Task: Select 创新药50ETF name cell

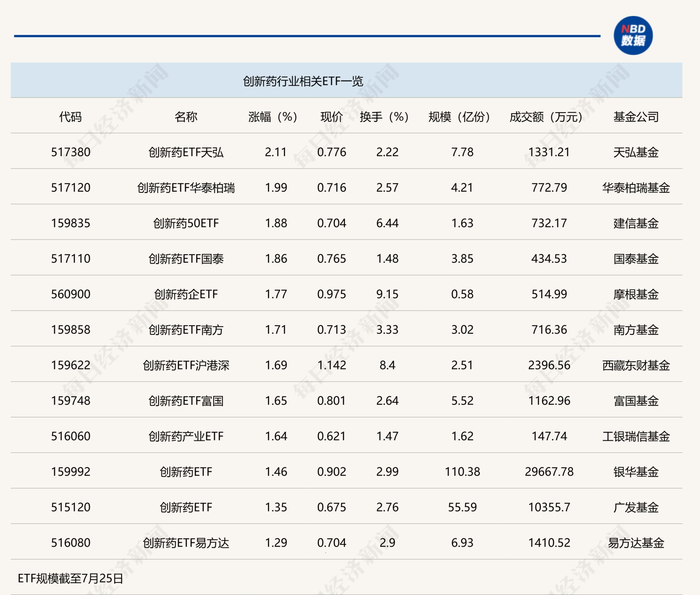Action: tap(186, 223)
